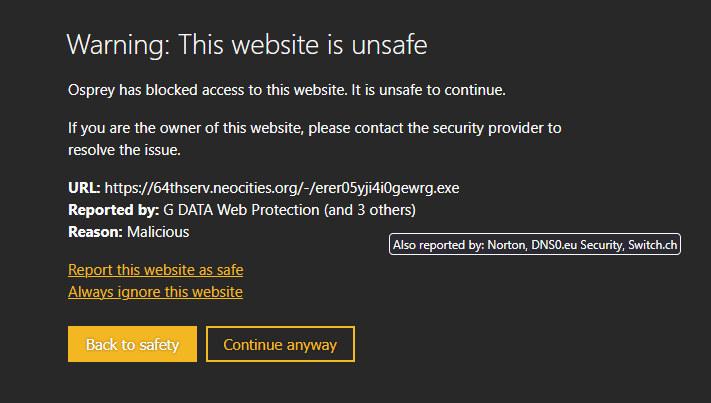
Task: Click the It is unsafe to continue sentence
Action: coord(429,90)
